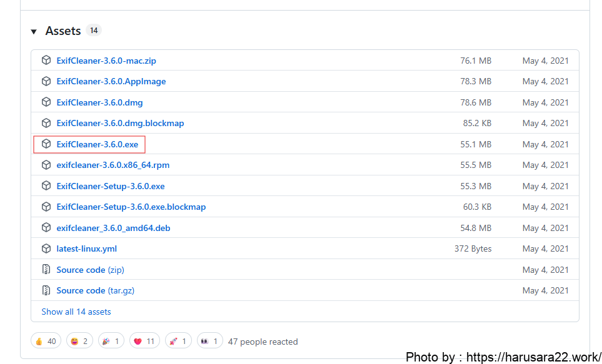Open the exifcleaner-3.6.0.x86_64.rpm link

pyautogui.click(x=113, y=165)
